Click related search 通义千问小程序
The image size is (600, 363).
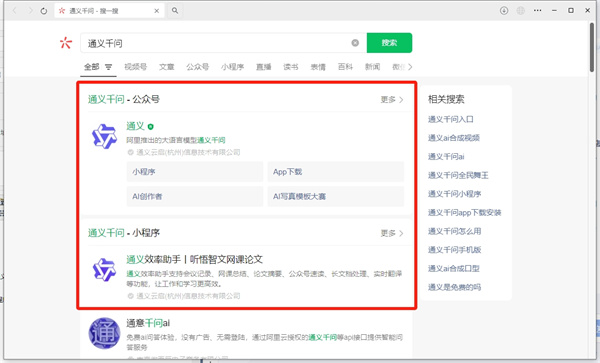coord(454,194)
